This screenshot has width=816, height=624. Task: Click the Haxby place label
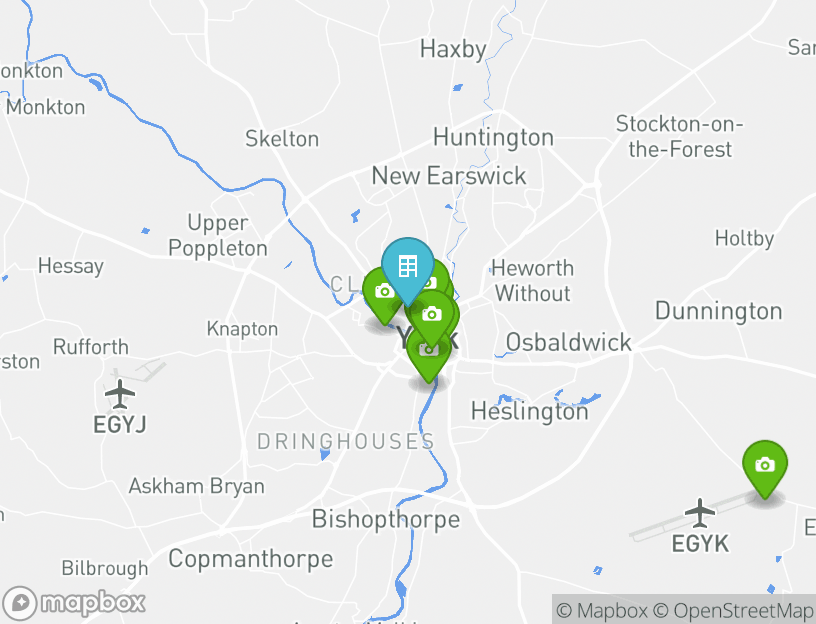[x=453, y=49]
